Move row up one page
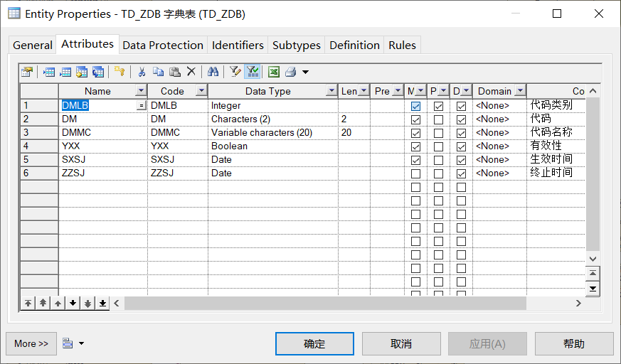The height and width of the screenshot is (364, 621). click(x=43, y=304)
